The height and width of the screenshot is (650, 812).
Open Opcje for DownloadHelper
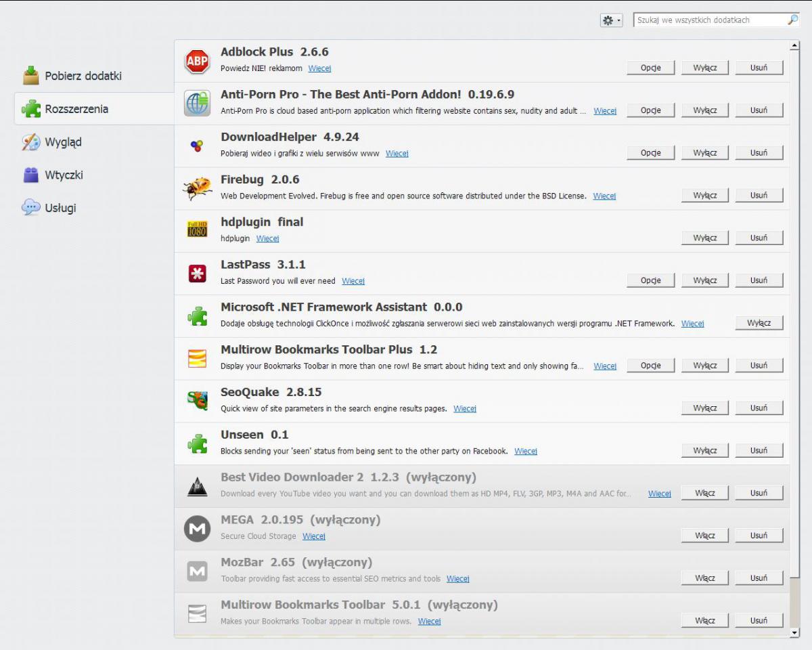tap(651, 153)
